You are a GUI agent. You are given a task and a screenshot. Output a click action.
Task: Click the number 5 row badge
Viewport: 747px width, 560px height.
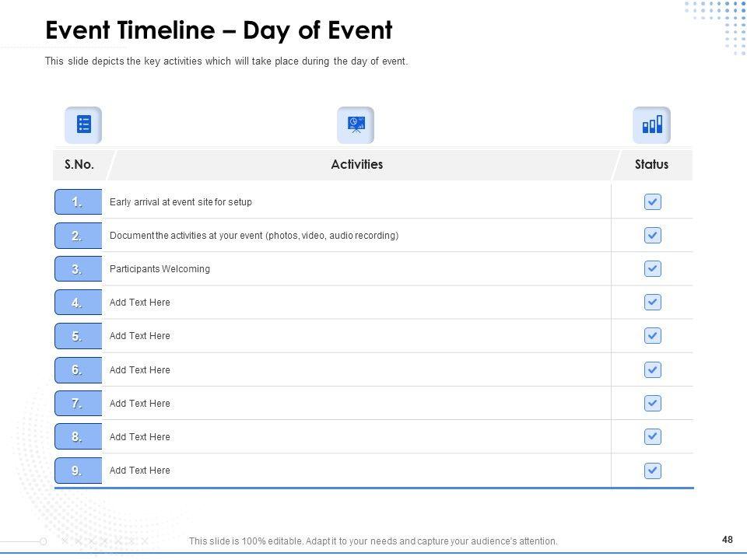pyautogui.click(x=78, y=336)
